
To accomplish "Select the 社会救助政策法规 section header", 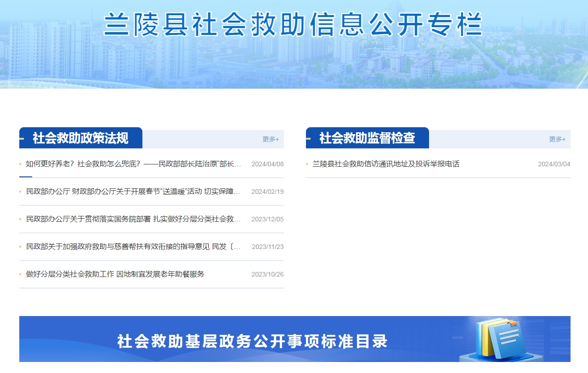I will tap(81, 138).
